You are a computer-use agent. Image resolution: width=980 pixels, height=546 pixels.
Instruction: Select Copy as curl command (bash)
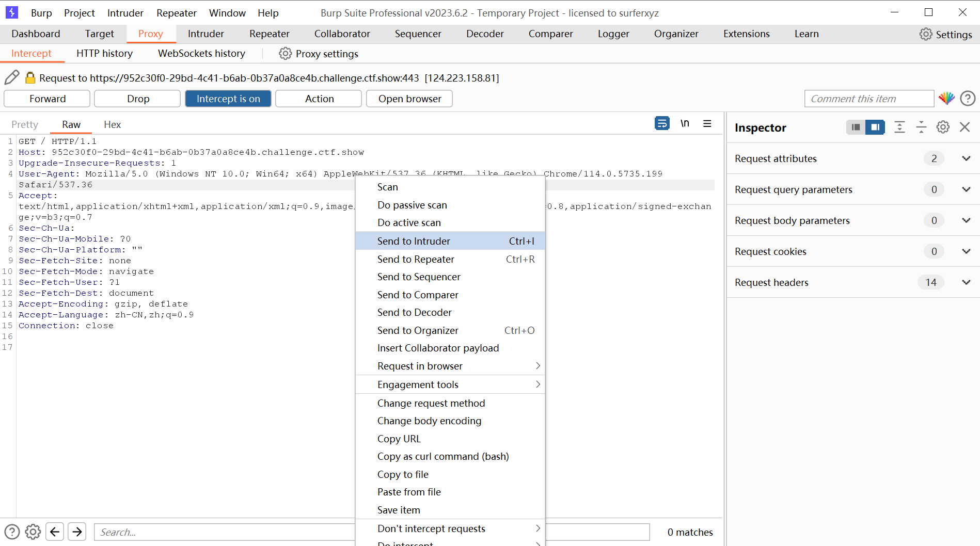(x=450, y=456)
